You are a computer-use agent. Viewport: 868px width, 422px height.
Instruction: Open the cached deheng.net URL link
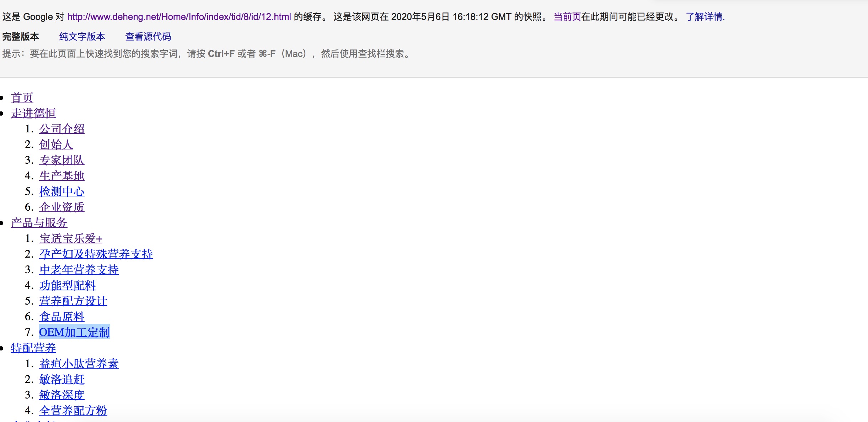click(x=179, y=17)
